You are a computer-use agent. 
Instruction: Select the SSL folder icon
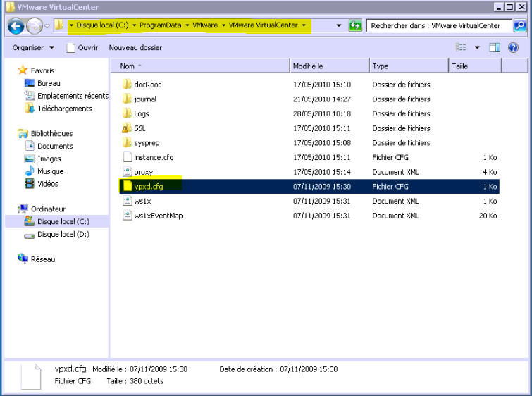coord(127,128)
